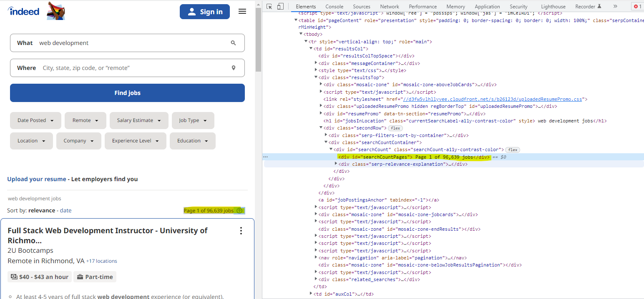Open the Job Type filter dropdown
Image resolution: width=644 pixels, height=299 pixels.
(193, 120)
